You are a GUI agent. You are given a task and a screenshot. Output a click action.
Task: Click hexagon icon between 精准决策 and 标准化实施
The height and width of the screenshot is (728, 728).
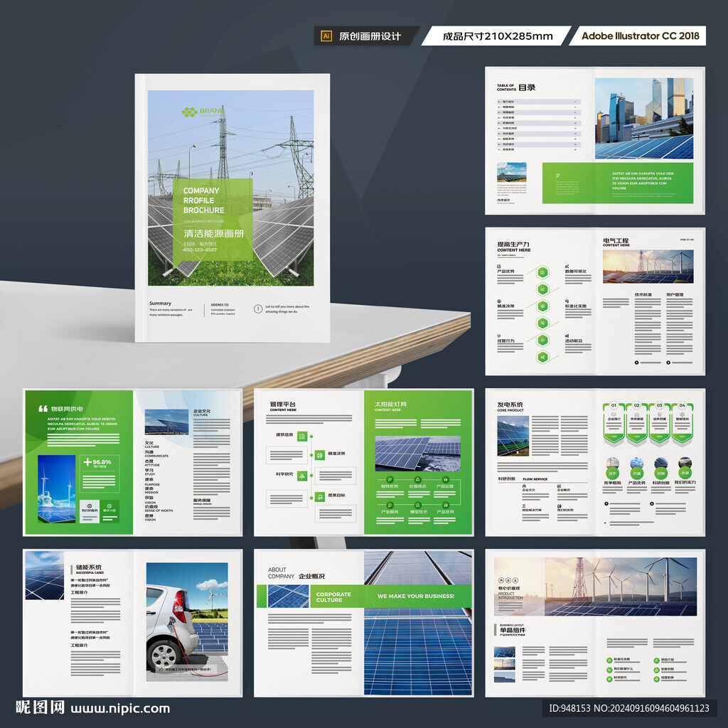[x=542, y=306]
